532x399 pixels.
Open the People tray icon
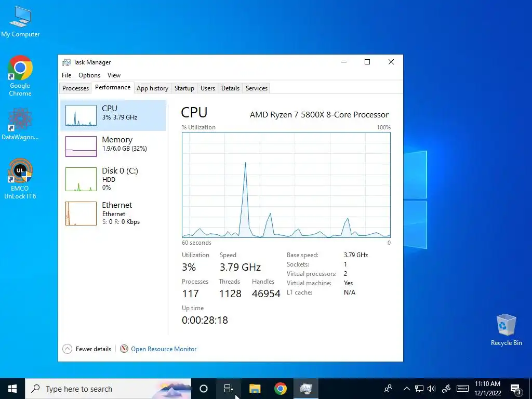(x=388, y=389)
